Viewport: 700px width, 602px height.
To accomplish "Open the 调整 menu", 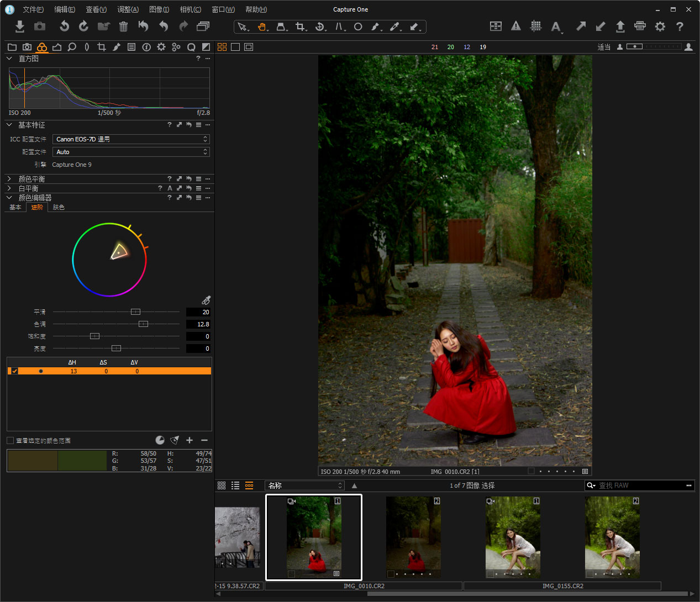I will click(128, 9).
